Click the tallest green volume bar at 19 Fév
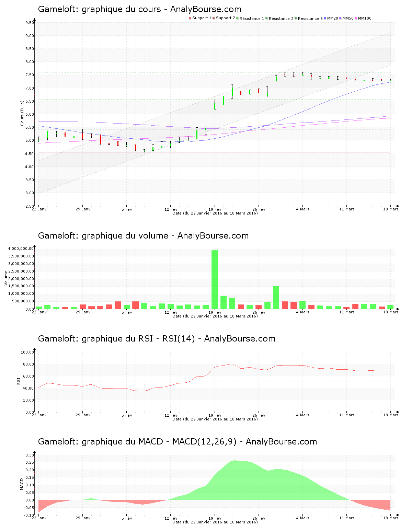 (215, 279)
